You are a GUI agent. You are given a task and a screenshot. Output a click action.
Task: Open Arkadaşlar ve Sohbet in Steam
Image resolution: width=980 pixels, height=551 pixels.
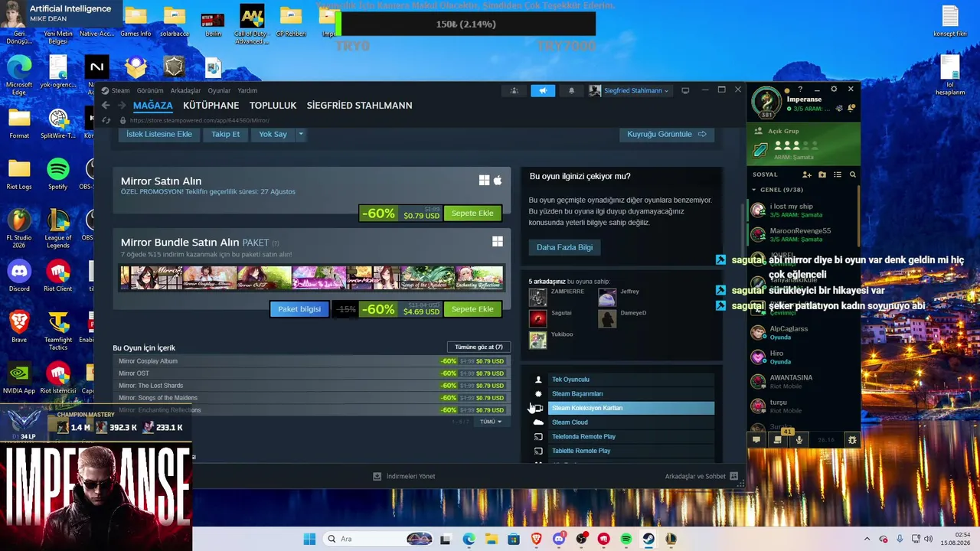(x=701, y=476)
